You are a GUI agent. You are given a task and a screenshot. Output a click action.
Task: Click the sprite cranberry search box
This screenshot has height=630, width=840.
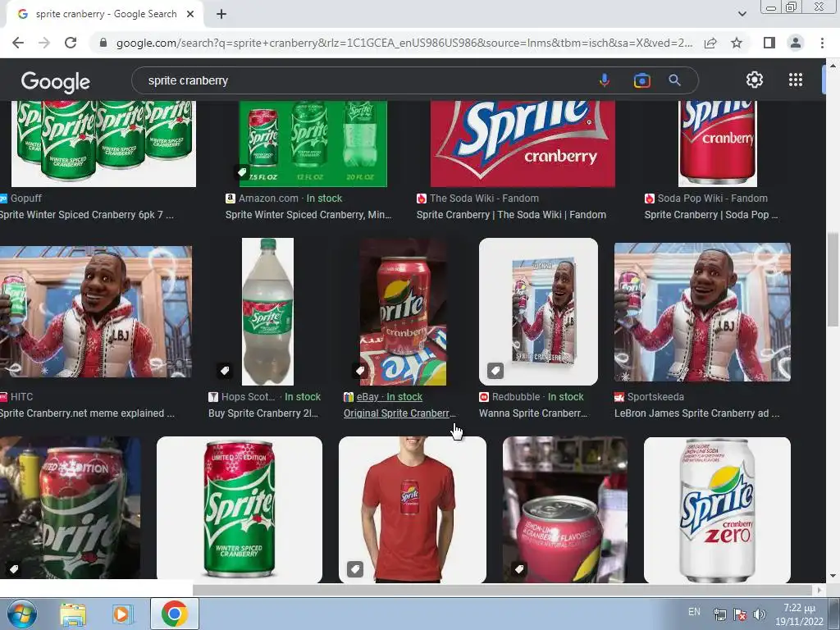tap(364, 80)
